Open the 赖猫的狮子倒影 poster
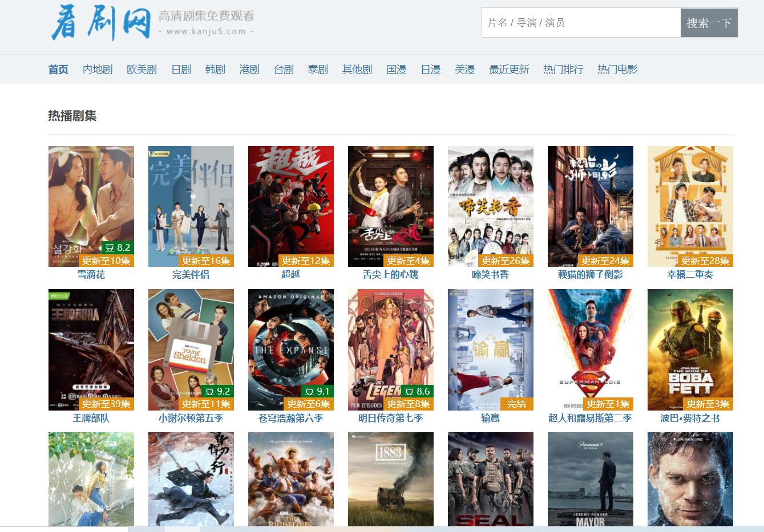 (x=591, y=206)
